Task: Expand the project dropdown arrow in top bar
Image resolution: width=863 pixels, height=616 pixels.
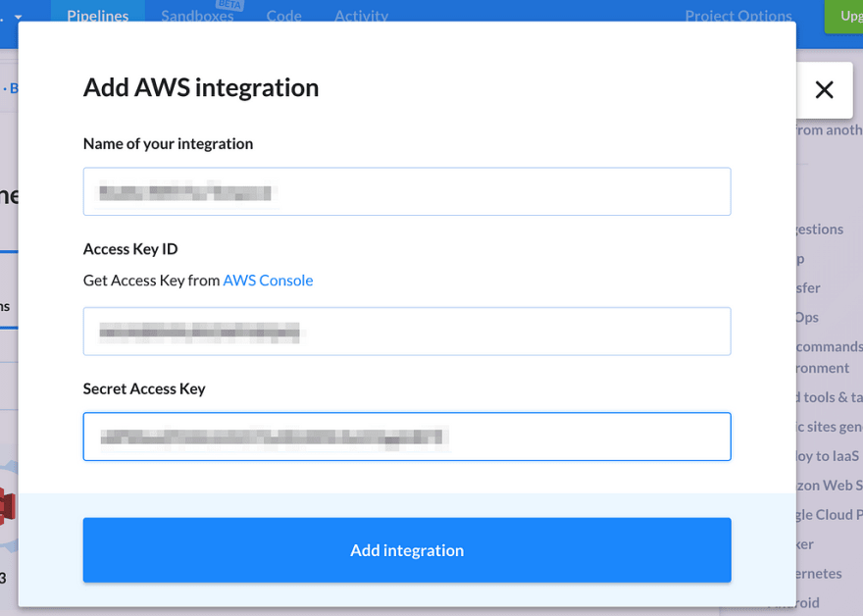Action: coord(18,17)
